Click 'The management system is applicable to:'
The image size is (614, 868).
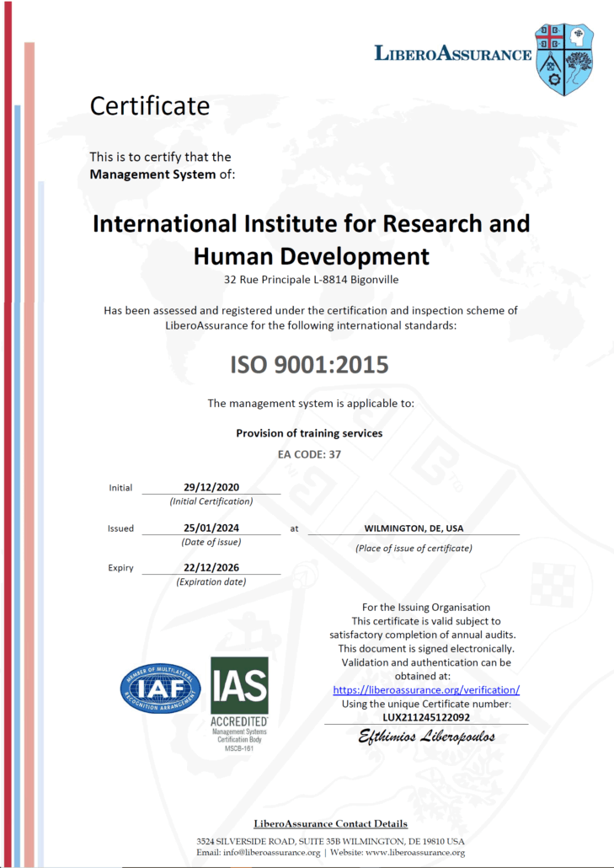pyautogui.click(x=311, y=403)
